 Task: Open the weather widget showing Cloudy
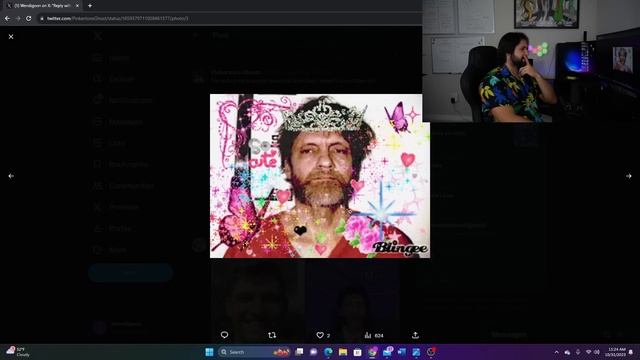point(18,351)
